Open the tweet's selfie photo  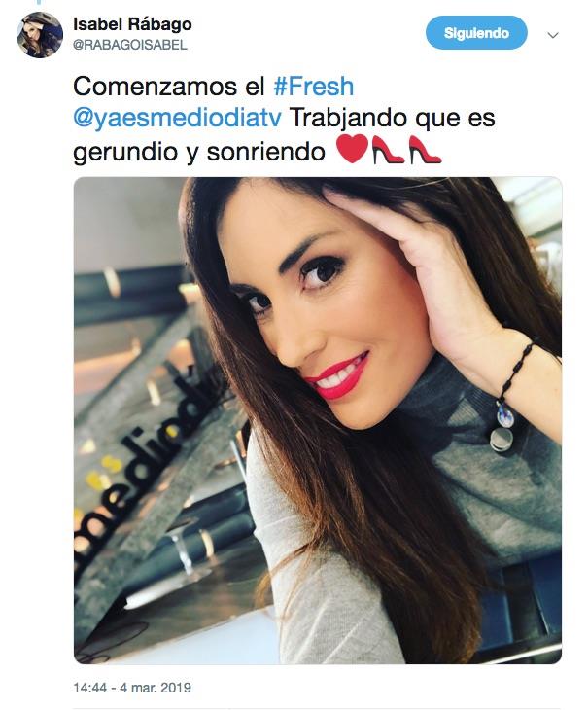coord(318,421)
